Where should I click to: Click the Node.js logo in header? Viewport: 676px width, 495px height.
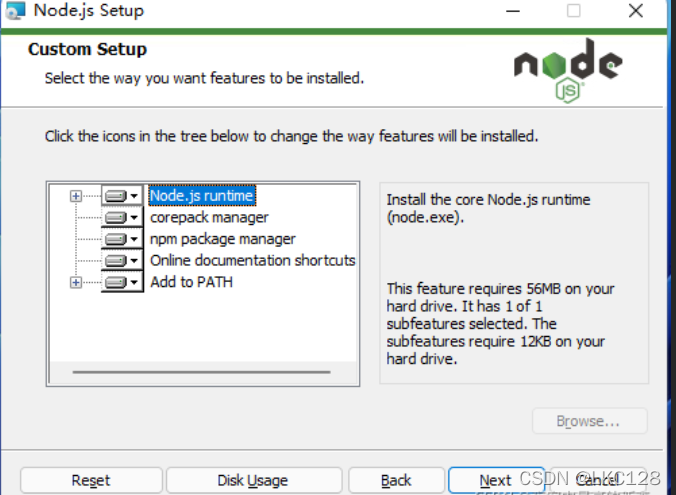point(568,70)
